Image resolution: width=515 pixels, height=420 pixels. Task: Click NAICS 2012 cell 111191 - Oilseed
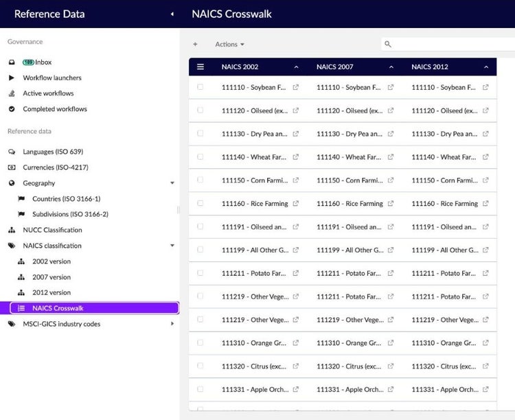(x=444, y=227)
